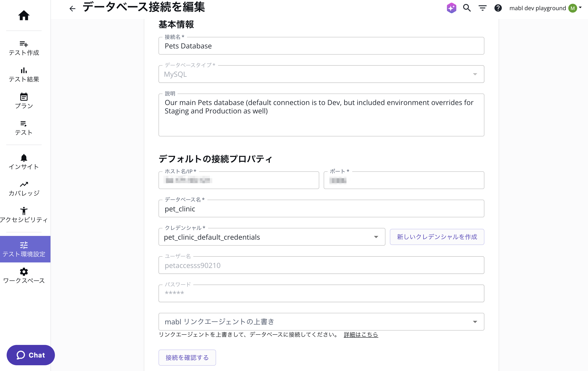
Task: Click the search magnifier icon
Action: point(467,8)
